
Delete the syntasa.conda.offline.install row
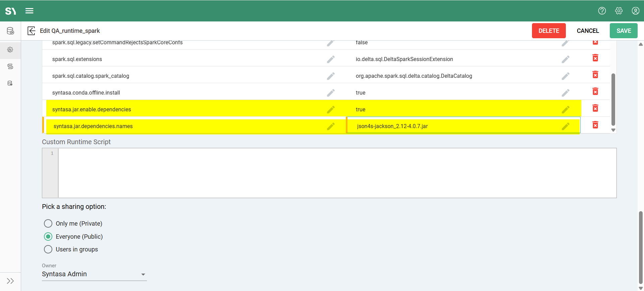pos(595,92)
